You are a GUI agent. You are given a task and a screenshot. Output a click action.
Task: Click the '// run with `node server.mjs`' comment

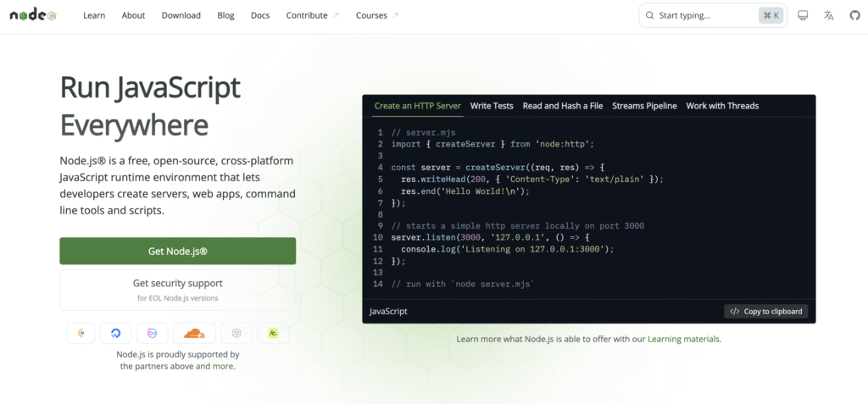point(463,284)
